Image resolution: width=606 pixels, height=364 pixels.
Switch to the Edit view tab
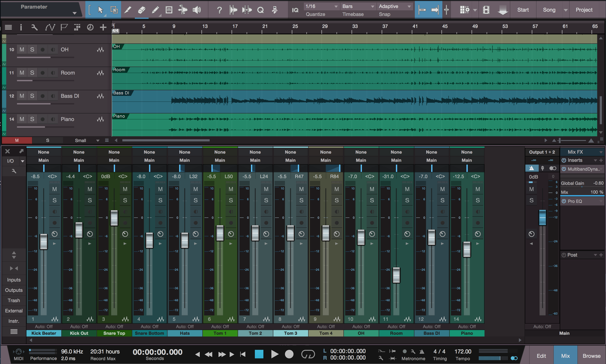[541, 356]
